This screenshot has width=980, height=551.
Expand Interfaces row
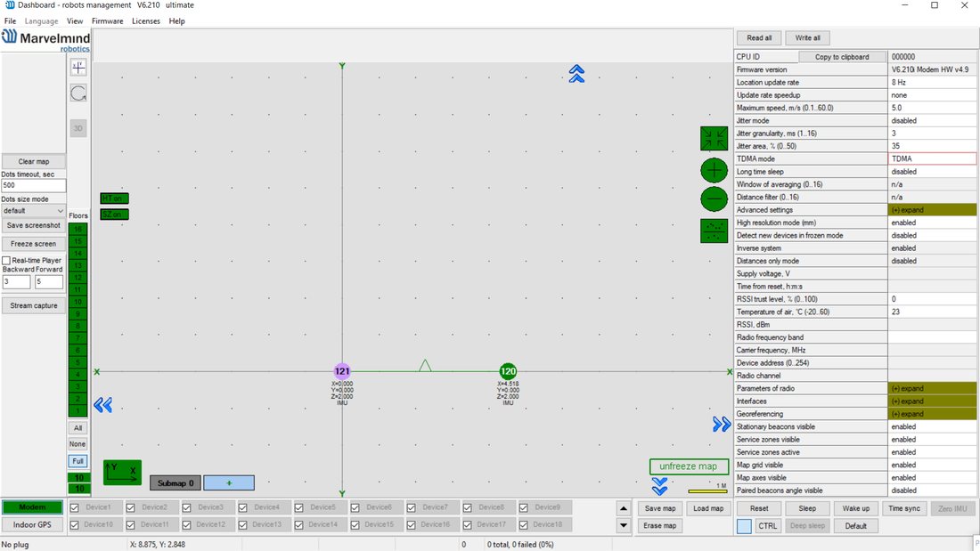coord(933,401)
